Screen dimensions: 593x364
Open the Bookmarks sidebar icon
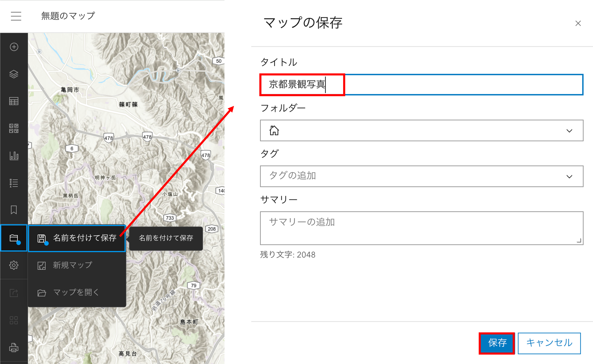tap(14, 210)
